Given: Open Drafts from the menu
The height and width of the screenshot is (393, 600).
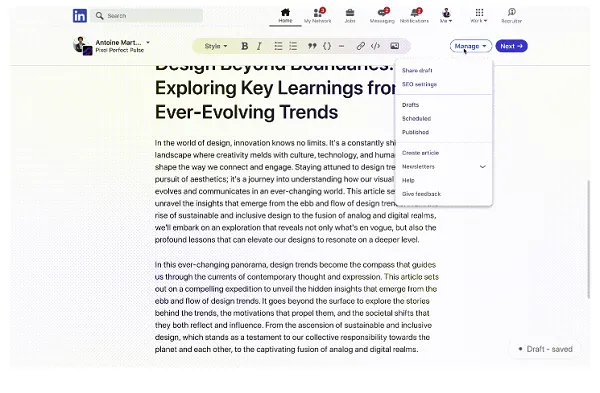Looking at the screenshot, I should pyautogui.click(x=410, y=105).
